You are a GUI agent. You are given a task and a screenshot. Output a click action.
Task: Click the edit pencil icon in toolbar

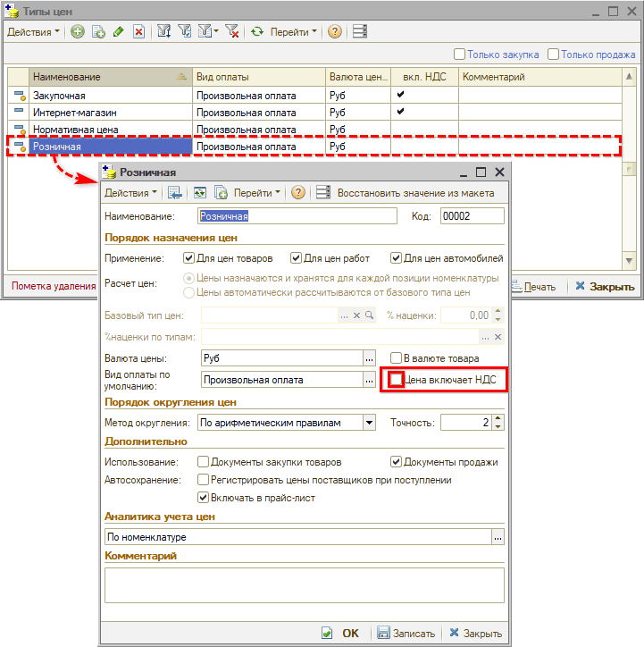point(119,31)
